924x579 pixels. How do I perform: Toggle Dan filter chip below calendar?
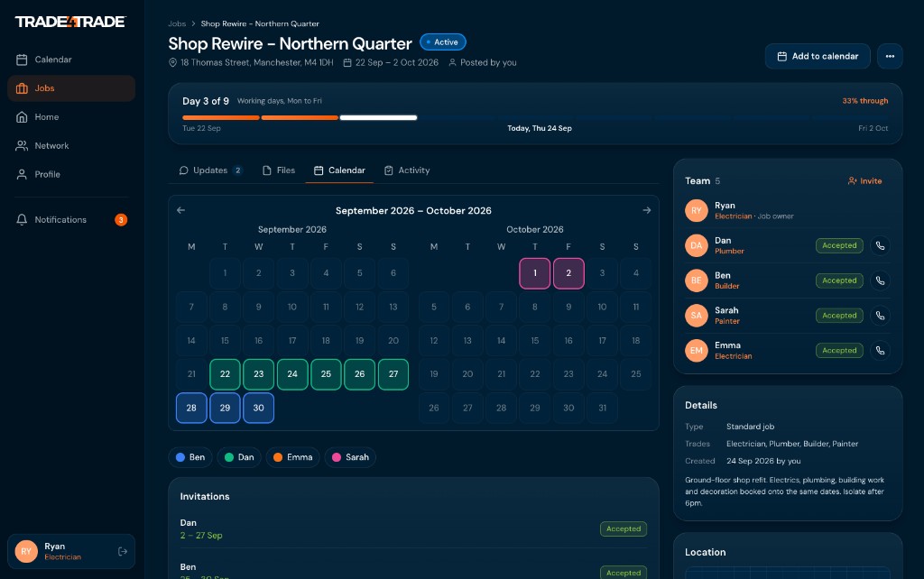pyautogui.click(x=239, y=457)
